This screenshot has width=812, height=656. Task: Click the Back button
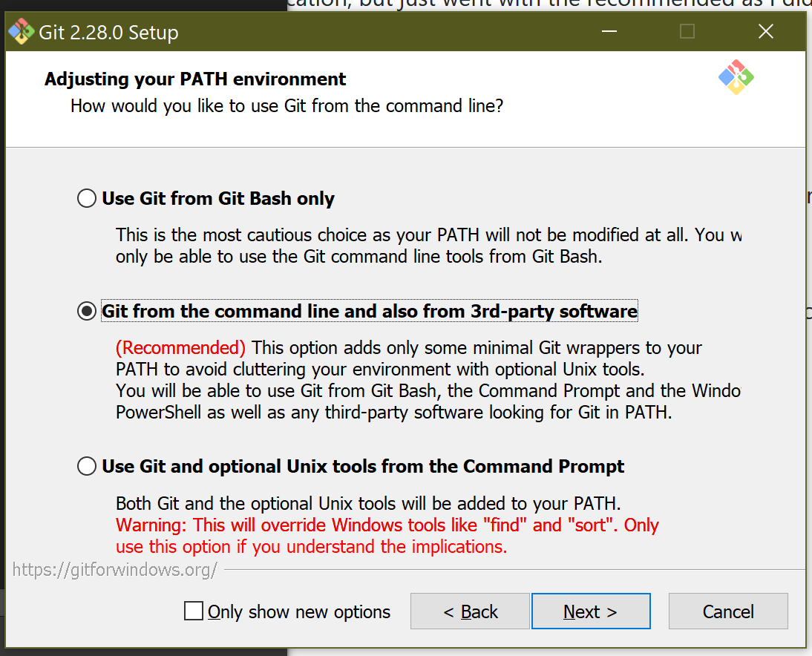pos(470,611)
